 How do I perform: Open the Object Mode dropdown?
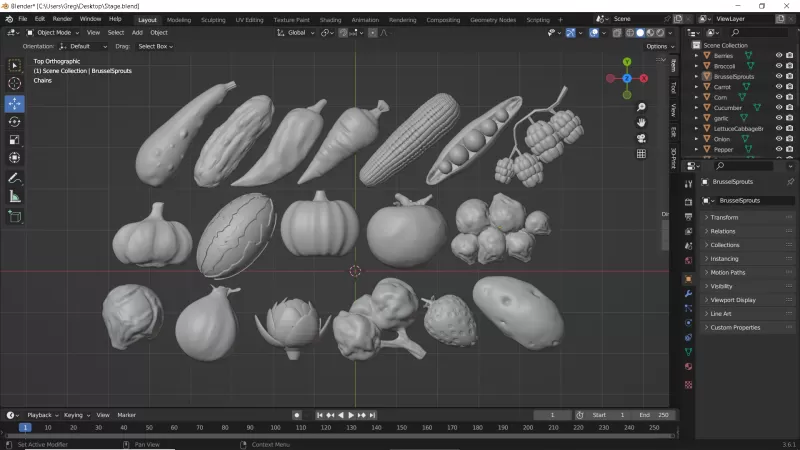(x=55, y=32)
